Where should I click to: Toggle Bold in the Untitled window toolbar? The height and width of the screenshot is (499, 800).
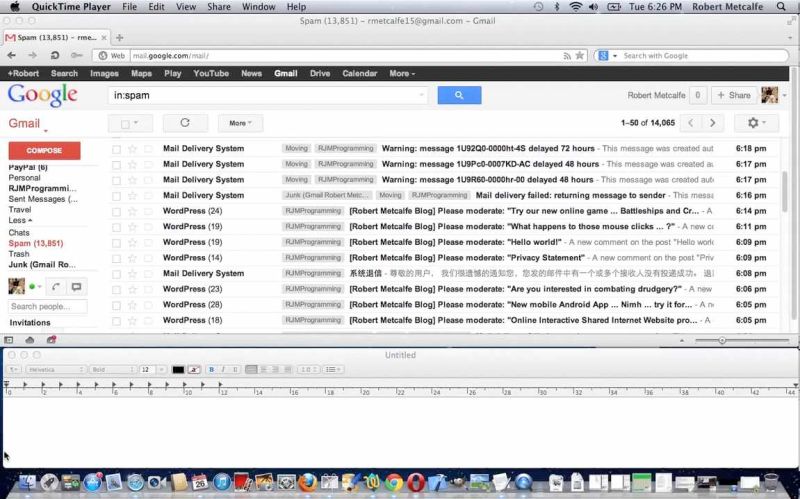[211, 369]
